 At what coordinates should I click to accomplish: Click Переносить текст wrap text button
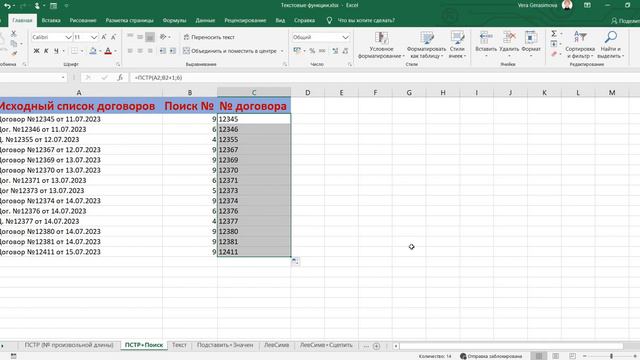(x=209, y=37)
